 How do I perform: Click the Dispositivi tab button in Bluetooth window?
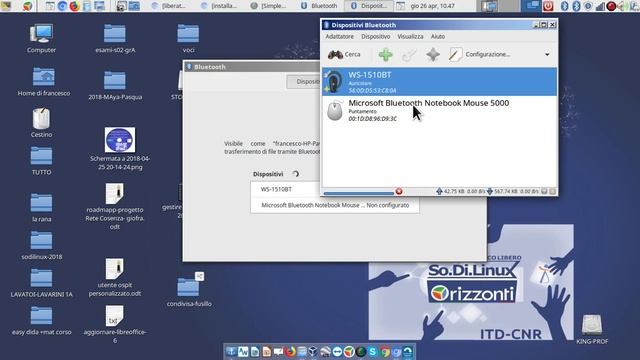304,82
